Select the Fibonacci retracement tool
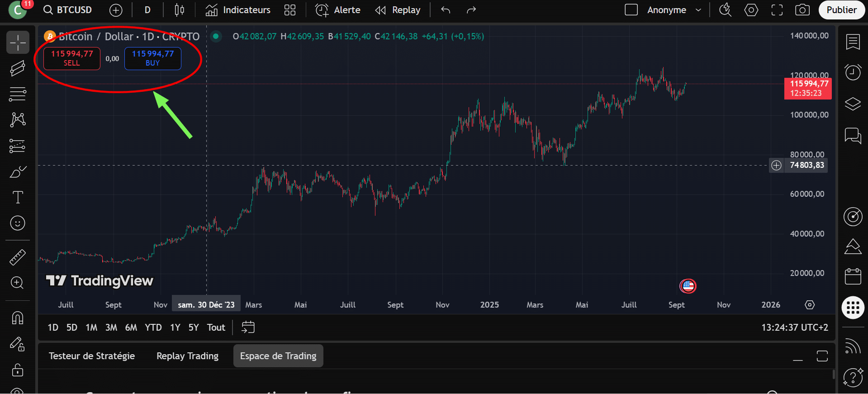The width and height of the screenshot is (868, 394). pyautogui.click(x=18, y=95)
